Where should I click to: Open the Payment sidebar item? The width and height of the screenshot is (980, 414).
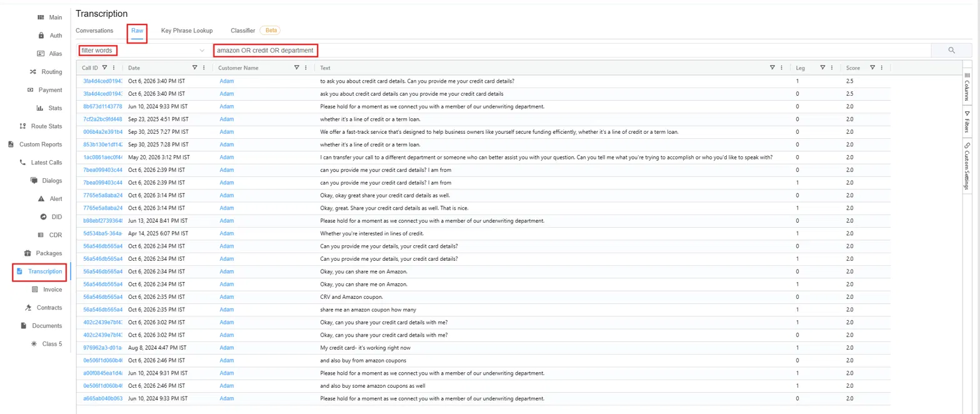(x=45, y=90)
